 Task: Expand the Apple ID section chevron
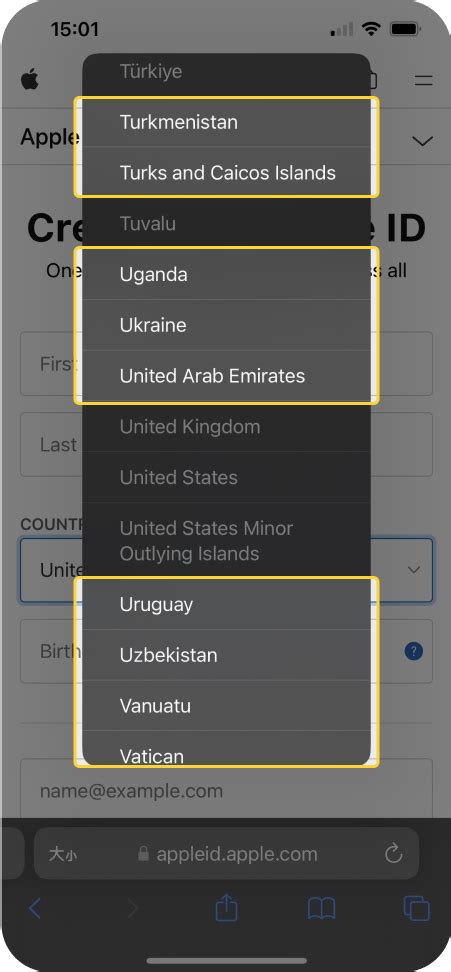pyautogui.click(x=423, y=141)
